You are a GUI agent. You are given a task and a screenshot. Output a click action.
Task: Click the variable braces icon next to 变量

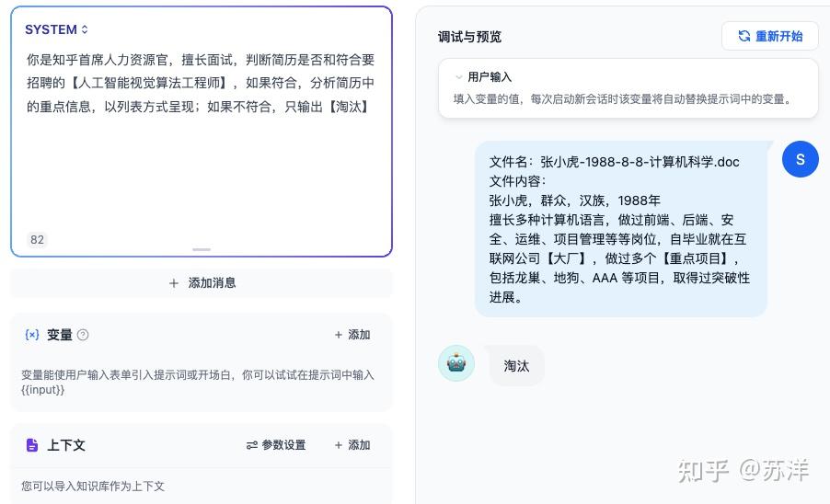pyautogui.click(x=32, y=335)
